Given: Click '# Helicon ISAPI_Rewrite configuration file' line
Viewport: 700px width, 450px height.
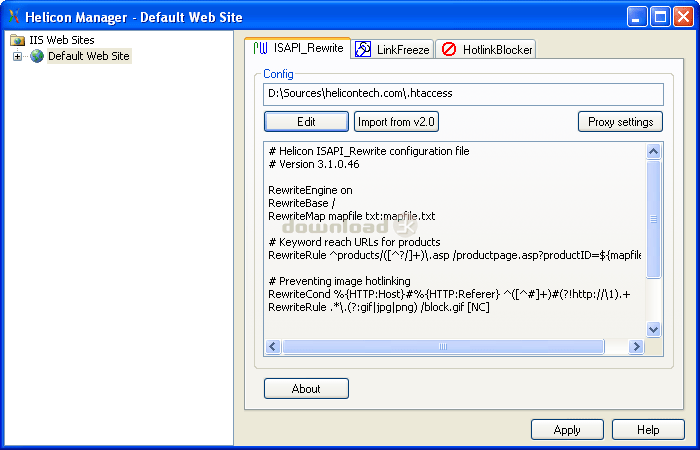Looking at the screenshot, I should coord(369,151).
